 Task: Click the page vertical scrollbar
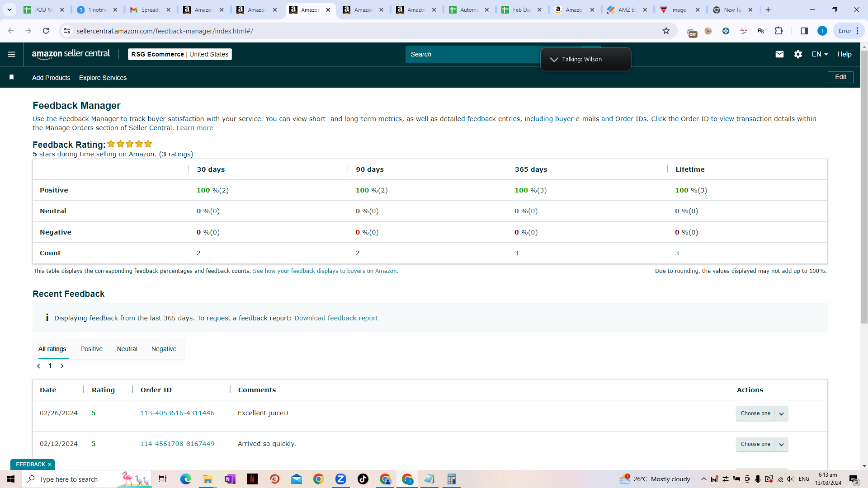pyautogui.click(x=864, y=187)
